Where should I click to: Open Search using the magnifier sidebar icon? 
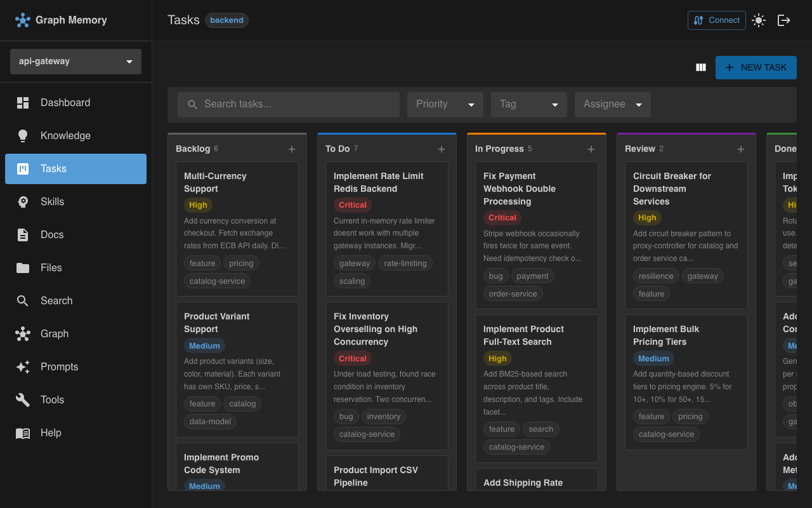[23, 300]
